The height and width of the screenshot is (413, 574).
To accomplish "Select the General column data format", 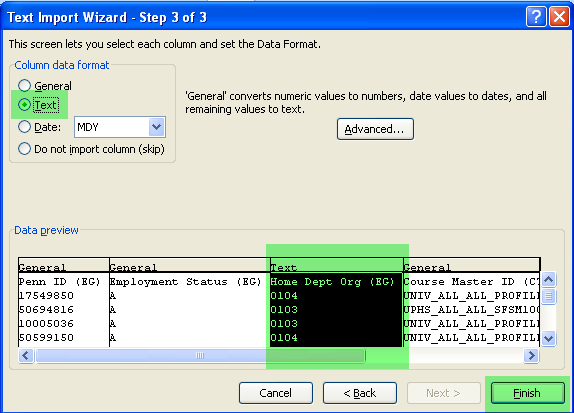I will tap(25, 86).
